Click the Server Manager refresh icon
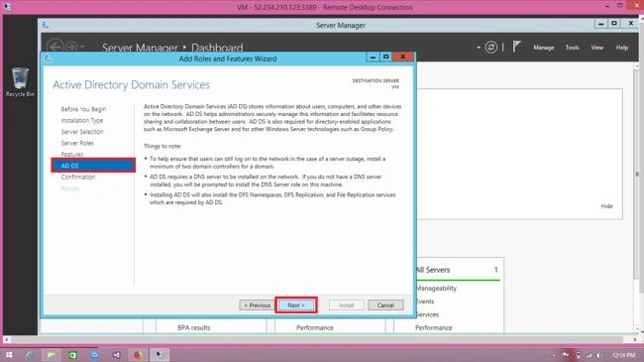Image resolution: width=644 pixels, height=362 pixels. click(x=490, y=48)
